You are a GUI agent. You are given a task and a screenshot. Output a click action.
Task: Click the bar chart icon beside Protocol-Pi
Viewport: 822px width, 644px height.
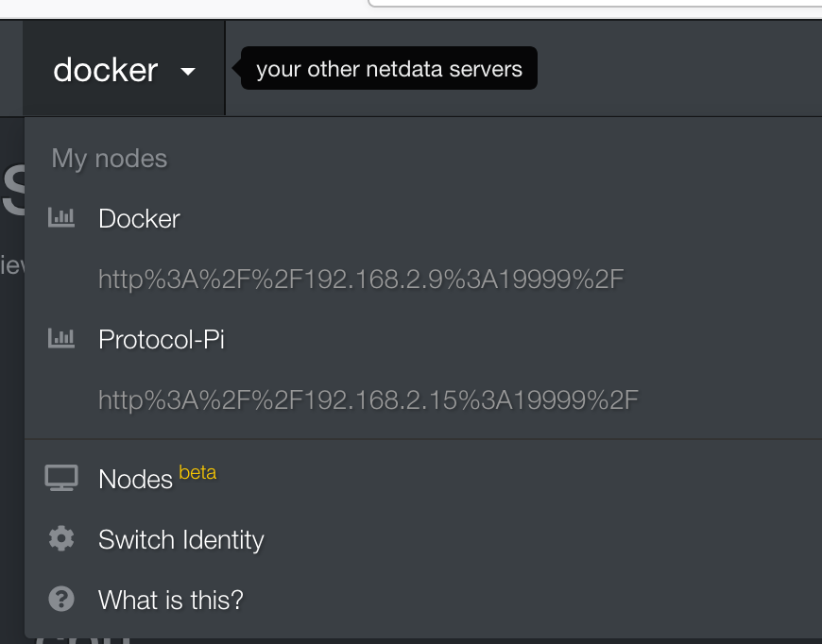tap(61, 338)
